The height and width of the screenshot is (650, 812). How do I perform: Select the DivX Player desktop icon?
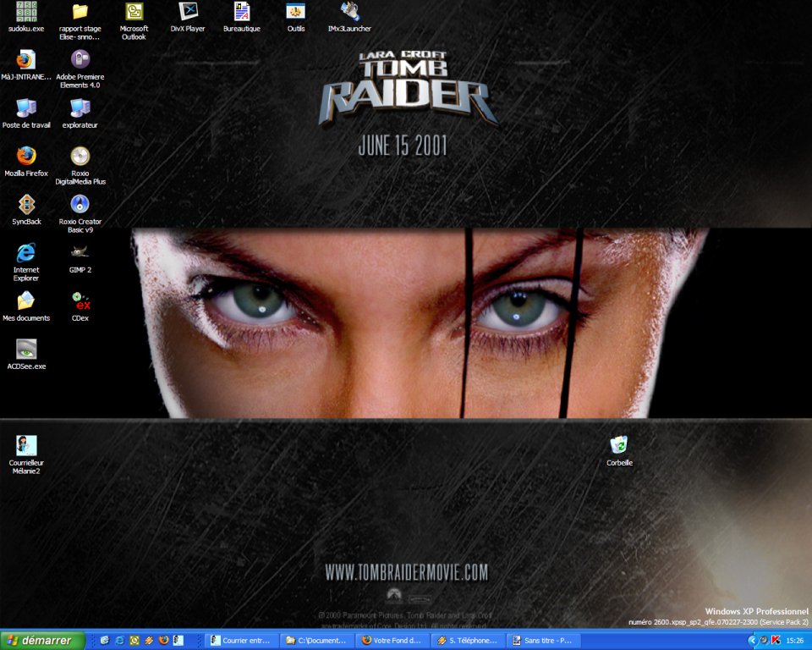pyautogui.click(x=188, y=17)
